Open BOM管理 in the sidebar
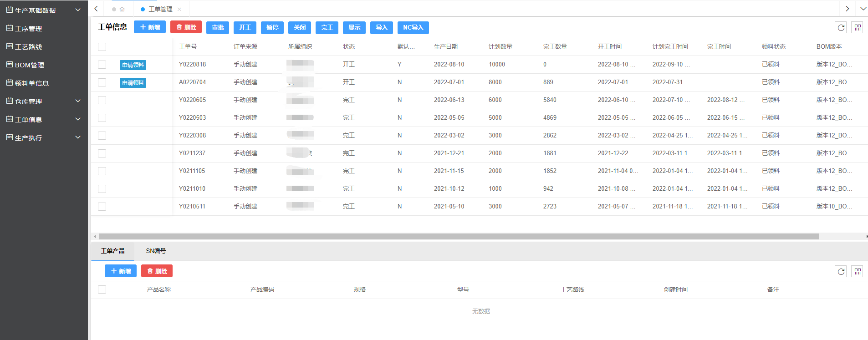The width and height of the screenshot is (868, 340). (x=30, y=65)
